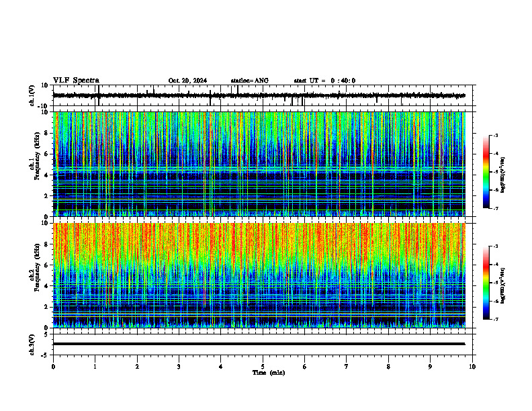
Task: Click the "-3" tick on ch.2 colorbar
Action: coord(496,246)
